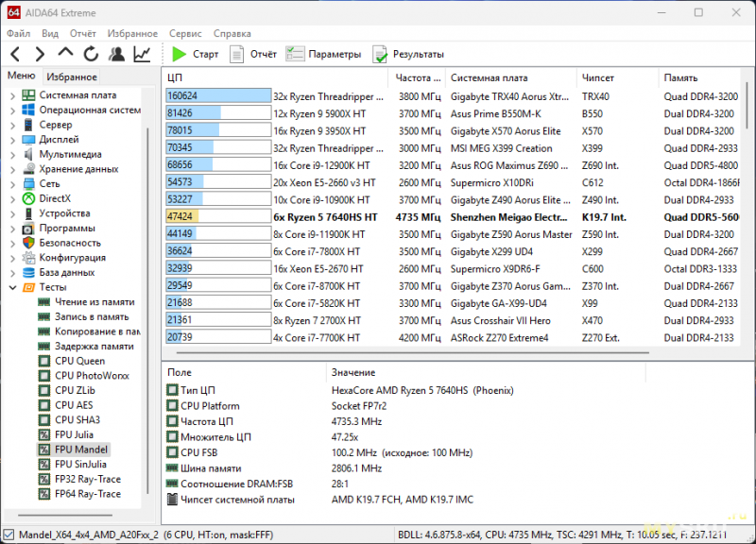The width and height of the screenshot is (756, 544).
Task: Select the 20739 Core i7-7700K score bar
Action: [x=218, y=337]
